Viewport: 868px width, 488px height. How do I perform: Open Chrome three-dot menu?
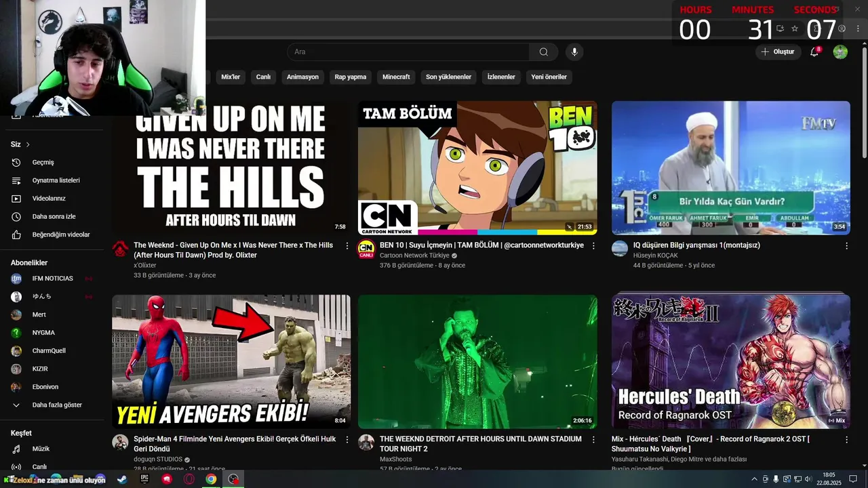pos(858,28)
